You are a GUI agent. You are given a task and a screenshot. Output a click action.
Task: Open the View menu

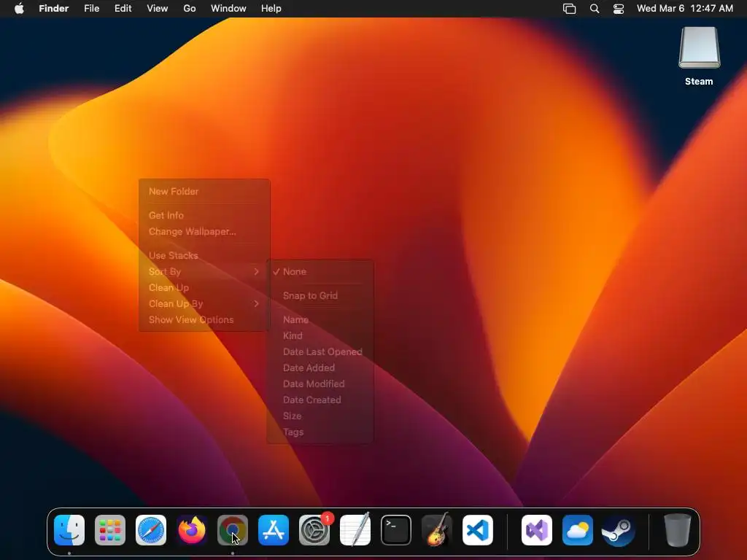click(x=158, y=9)
